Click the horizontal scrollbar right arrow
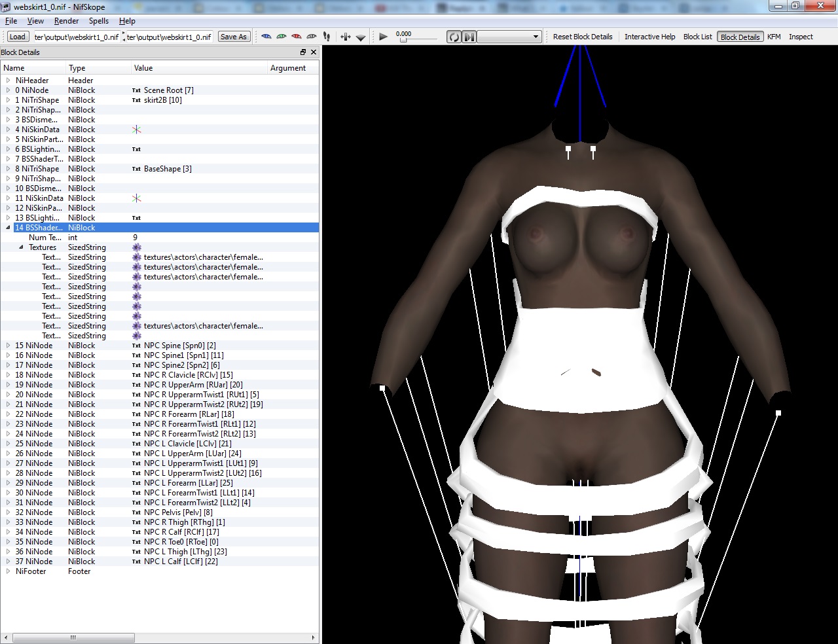The image size is (838, 644). pyautogui.click(x=314, y=638)
